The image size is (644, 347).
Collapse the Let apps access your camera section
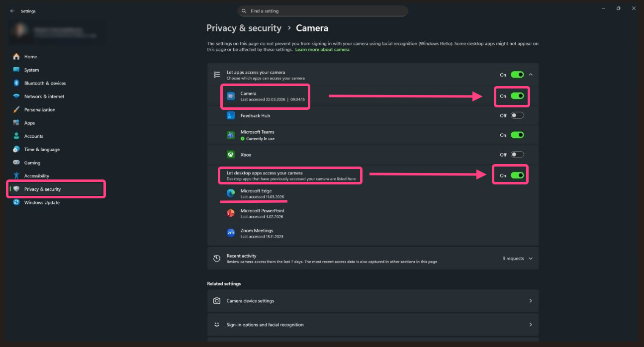[x=530, y=74]
